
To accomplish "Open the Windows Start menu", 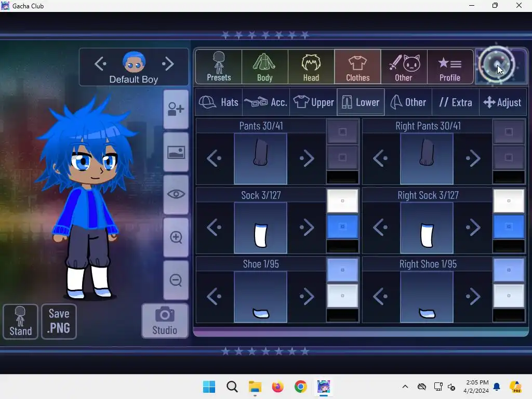I will pos(209,387).
